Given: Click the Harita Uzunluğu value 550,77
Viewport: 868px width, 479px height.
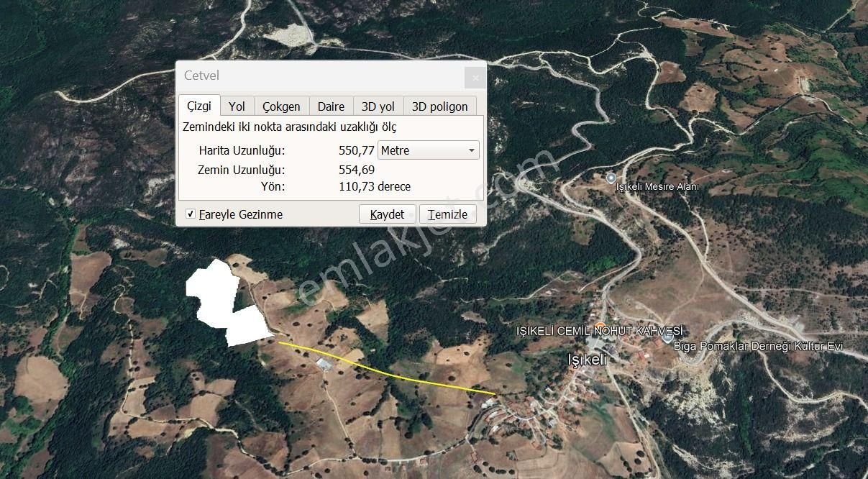Looking at the screenshot, I should (x=357, y=150).
